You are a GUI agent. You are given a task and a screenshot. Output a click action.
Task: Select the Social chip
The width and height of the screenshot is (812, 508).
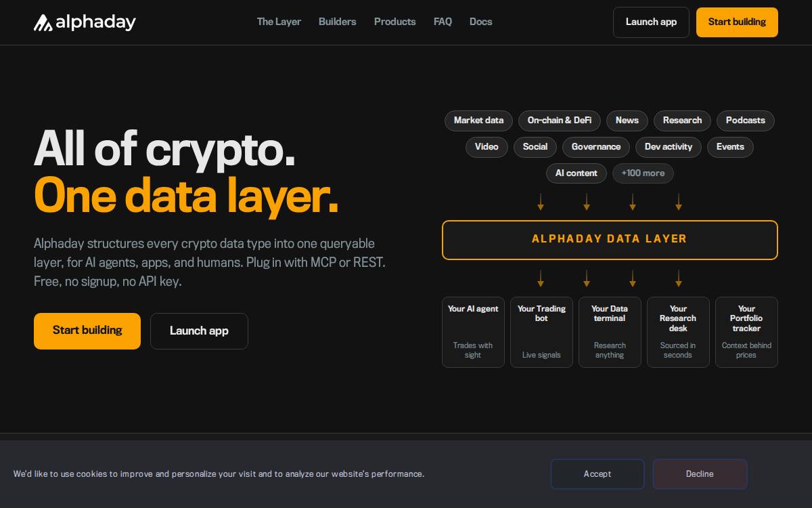535,147
